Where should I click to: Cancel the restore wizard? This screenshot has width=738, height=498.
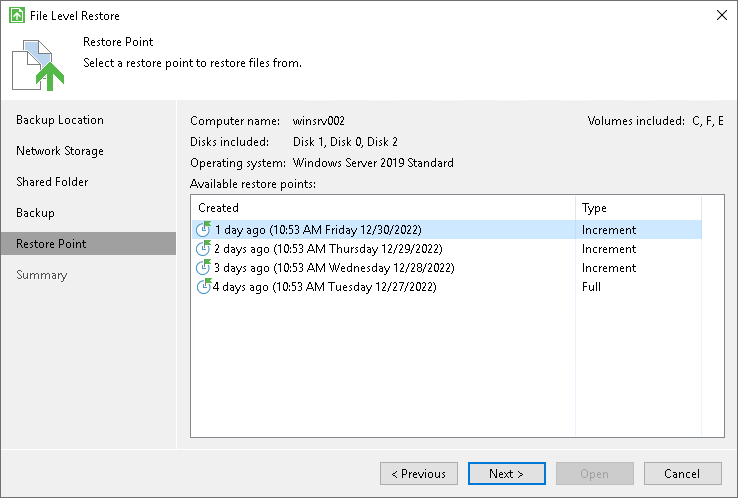point(682,473)
